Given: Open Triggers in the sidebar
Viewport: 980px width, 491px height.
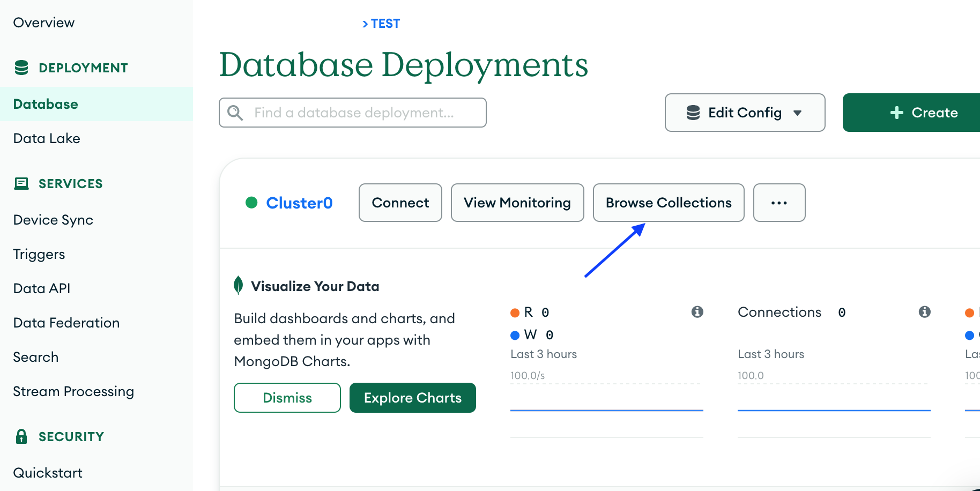Looking at the screenshot, I should coord(39,254).
